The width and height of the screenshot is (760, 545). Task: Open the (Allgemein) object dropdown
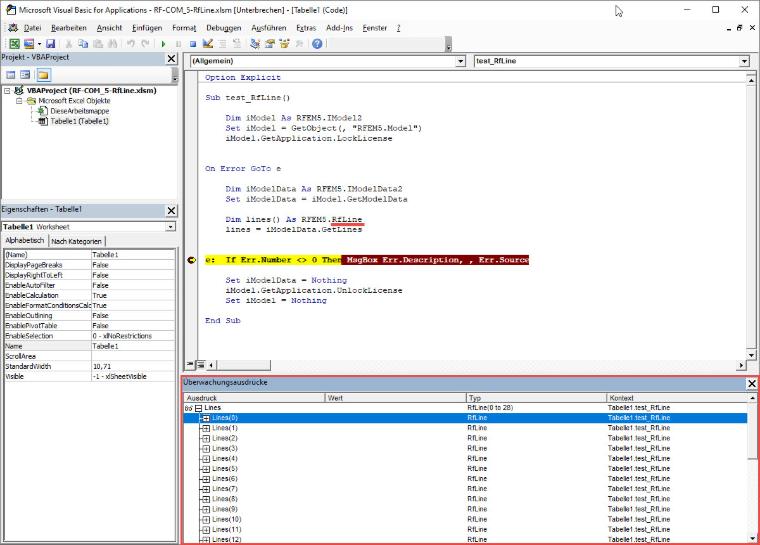click(460, 61)
